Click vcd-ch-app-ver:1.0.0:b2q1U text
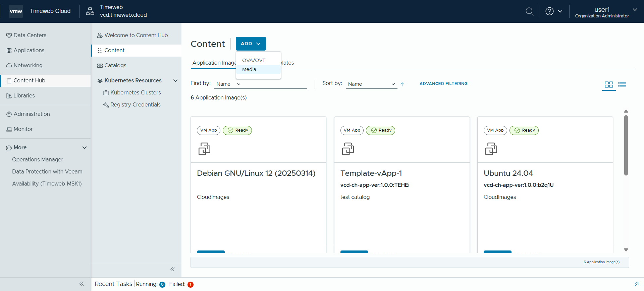 click(519, 185)
